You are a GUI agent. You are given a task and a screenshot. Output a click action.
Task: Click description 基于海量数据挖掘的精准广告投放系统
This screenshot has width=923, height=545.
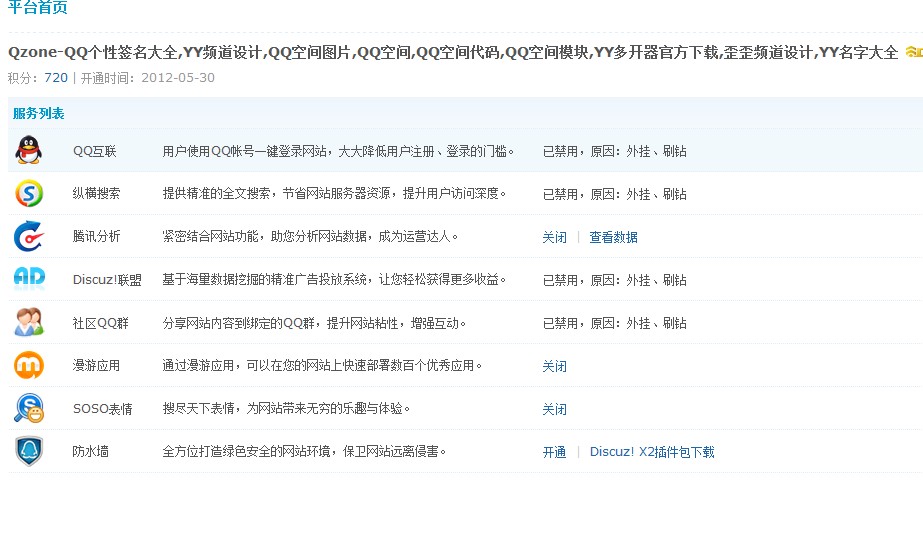pyautogui.click(x=334, y=279)
